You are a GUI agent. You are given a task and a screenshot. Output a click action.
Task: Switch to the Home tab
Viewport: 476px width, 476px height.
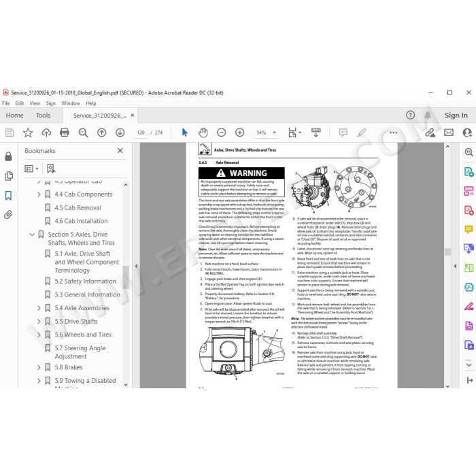[x=14, y=116]
